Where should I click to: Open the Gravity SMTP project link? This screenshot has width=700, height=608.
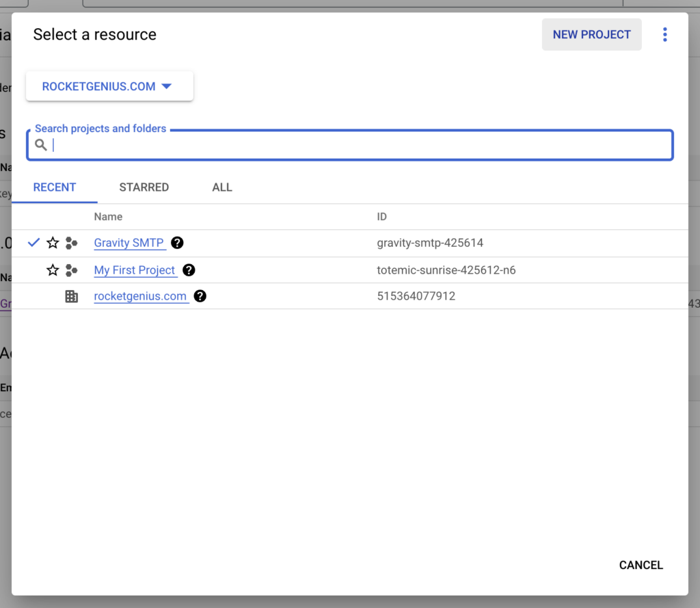point(129,243)
